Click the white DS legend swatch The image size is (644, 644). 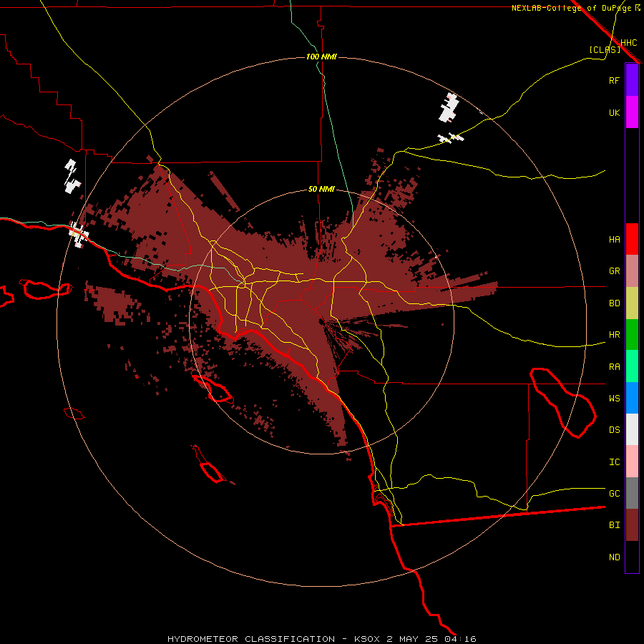[632, 429]
